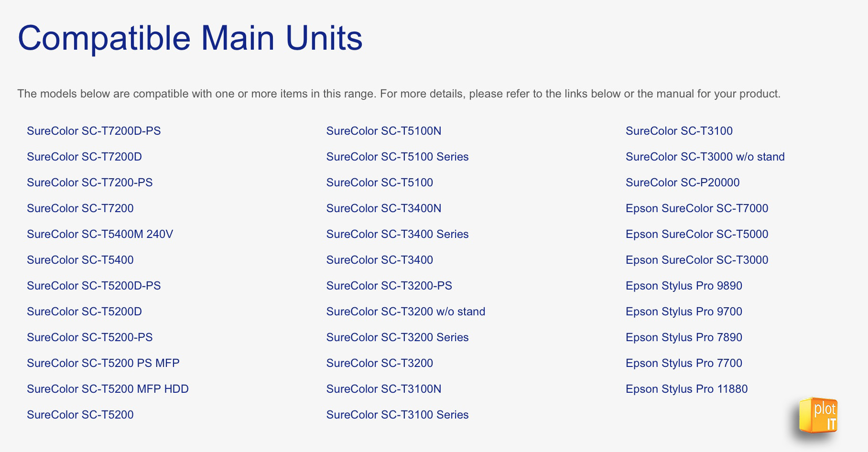Visit the SureColor SC-T5200D page

84,312
